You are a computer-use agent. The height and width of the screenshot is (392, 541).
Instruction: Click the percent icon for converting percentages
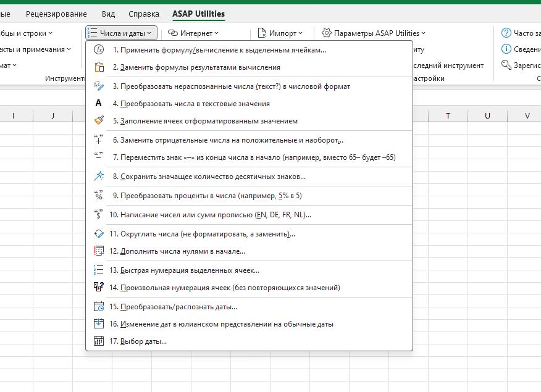click(98, 196)
